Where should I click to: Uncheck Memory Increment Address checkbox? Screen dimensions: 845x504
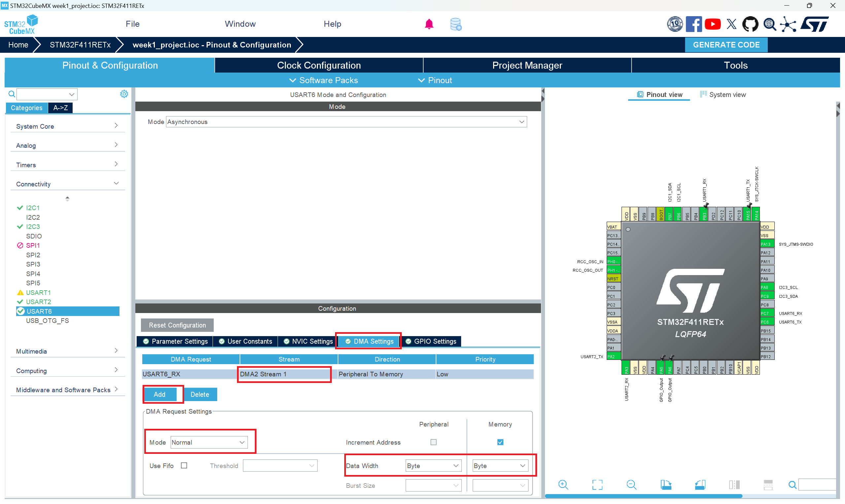(x=500, y=442)
